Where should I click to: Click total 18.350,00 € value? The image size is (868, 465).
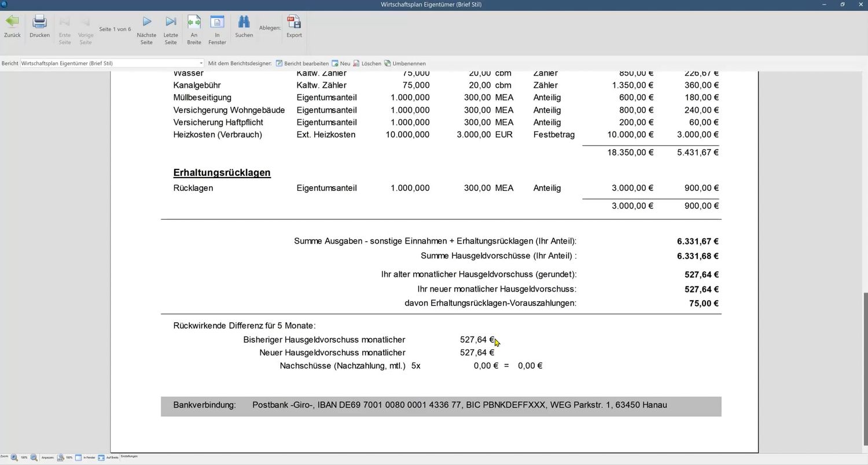click(630, 153)
